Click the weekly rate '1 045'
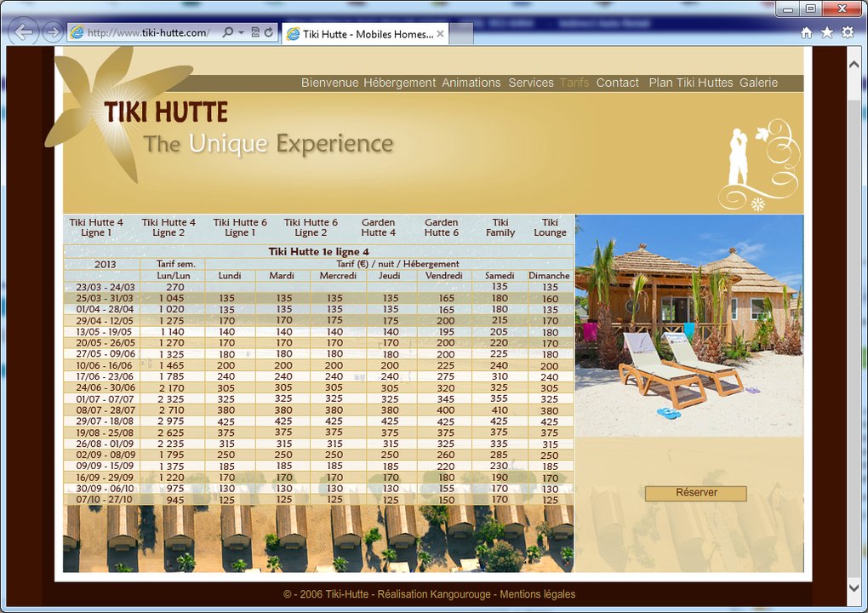Screen dimensions: 868x613 point(172,298)
